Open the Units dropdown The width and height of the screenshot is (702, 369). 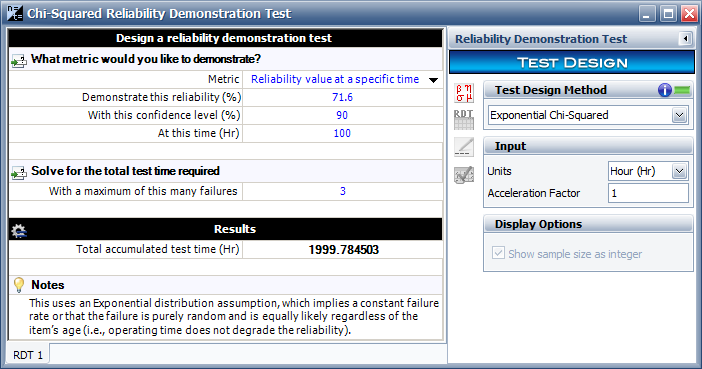coord(679,172)
